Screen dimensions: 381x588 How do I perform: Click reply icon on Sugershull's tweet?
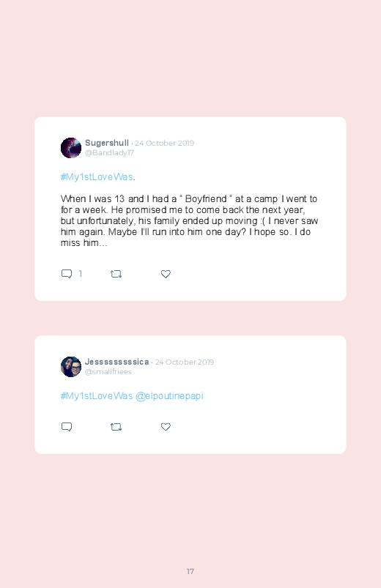pyautogui.click(x=67, y=274)
